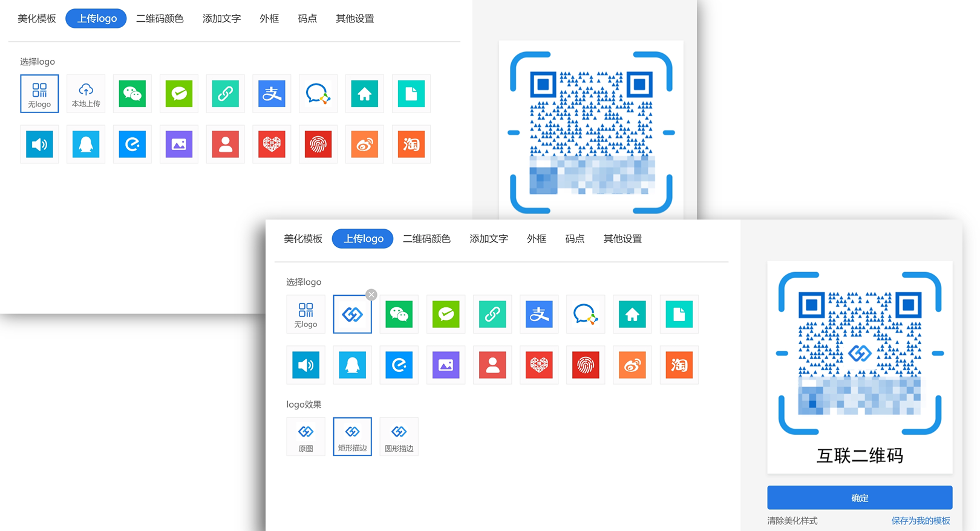The height and width of the screenshot is (531, 980).
Task: Choose QQ penguin logo in front window
Action: [x=353, y=365]
